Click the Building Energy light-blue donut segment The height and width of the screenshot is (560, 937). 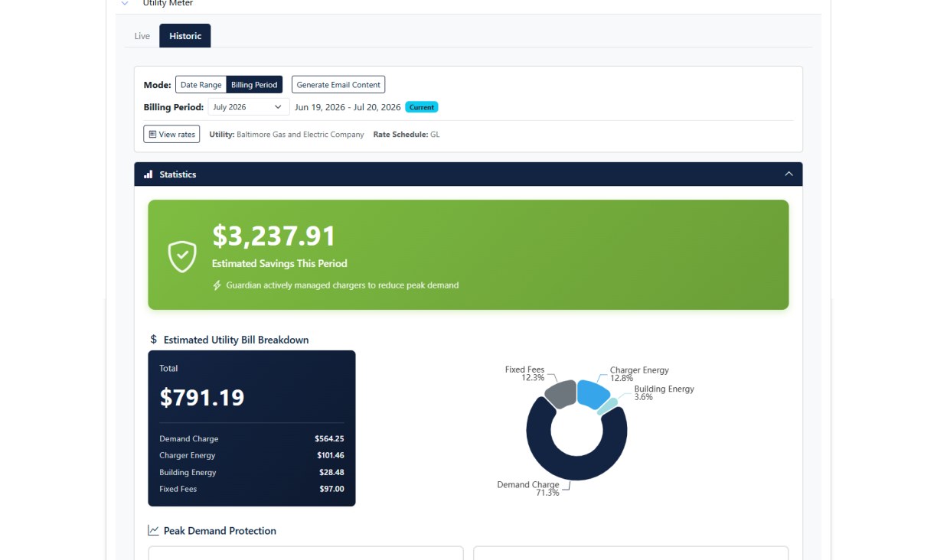pyautogui.click(x=607, y=405)
